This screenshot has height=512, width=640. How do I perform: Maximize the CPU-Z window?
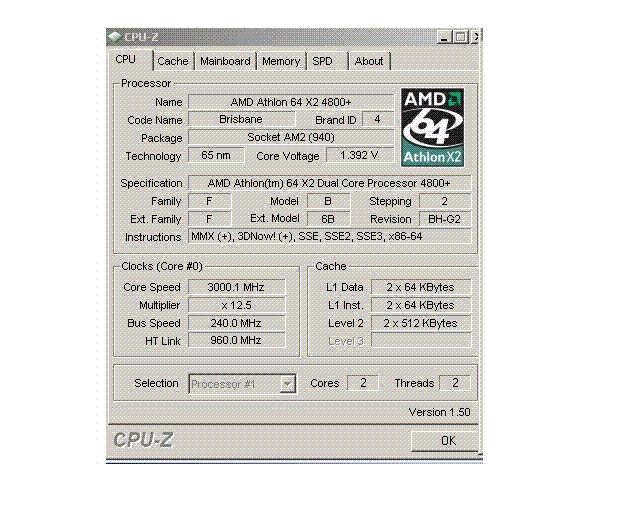coord(460,37)
